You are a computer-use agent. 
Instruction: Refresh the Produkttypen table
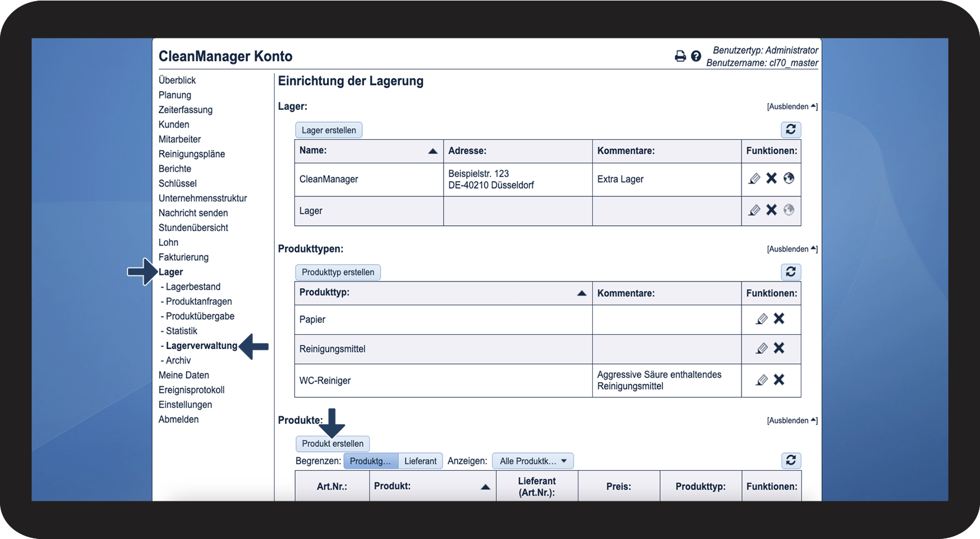tap(791, 271)
